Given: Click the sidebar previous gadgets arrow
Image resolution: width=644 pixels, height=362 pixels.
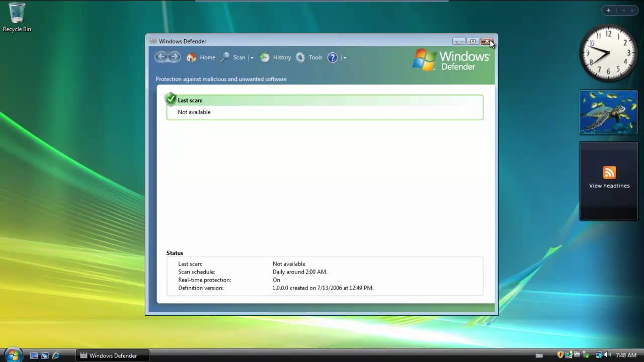Looking at the screenshot, I should 623,10.
